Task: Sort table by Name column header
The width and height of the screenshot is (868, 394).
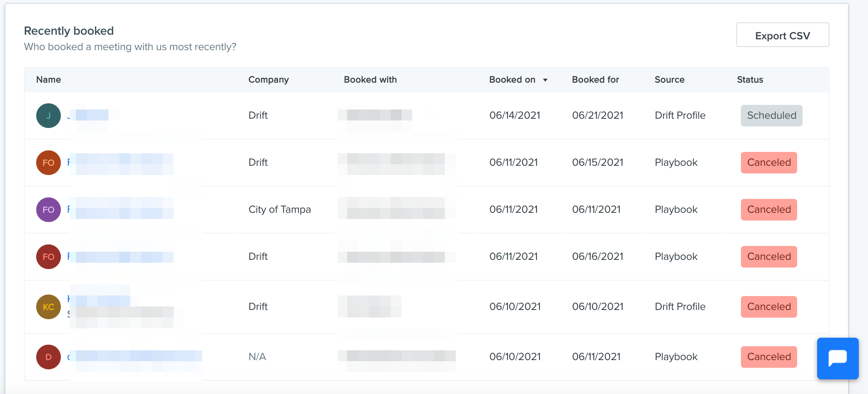Action: click(x=49, y=80)
